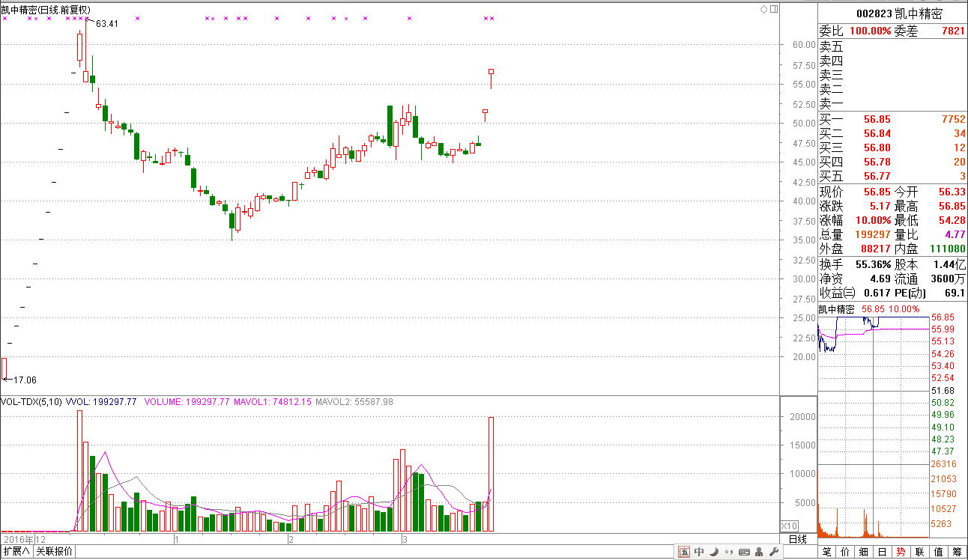Click the 外盘 88217 value
The height and width of the screenshot is (560, 968).
[x=875, y=249]
